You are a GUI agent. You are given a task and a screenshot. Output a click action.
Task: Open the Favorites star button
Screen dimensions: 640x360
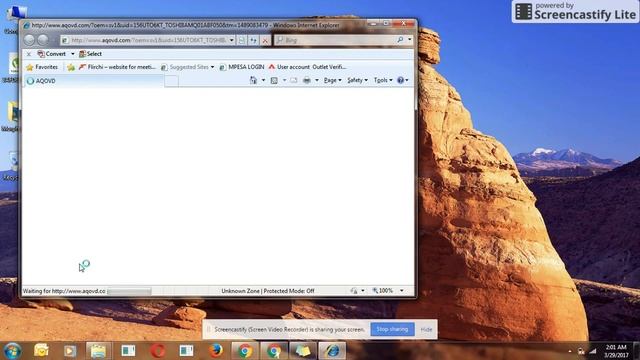42,67
